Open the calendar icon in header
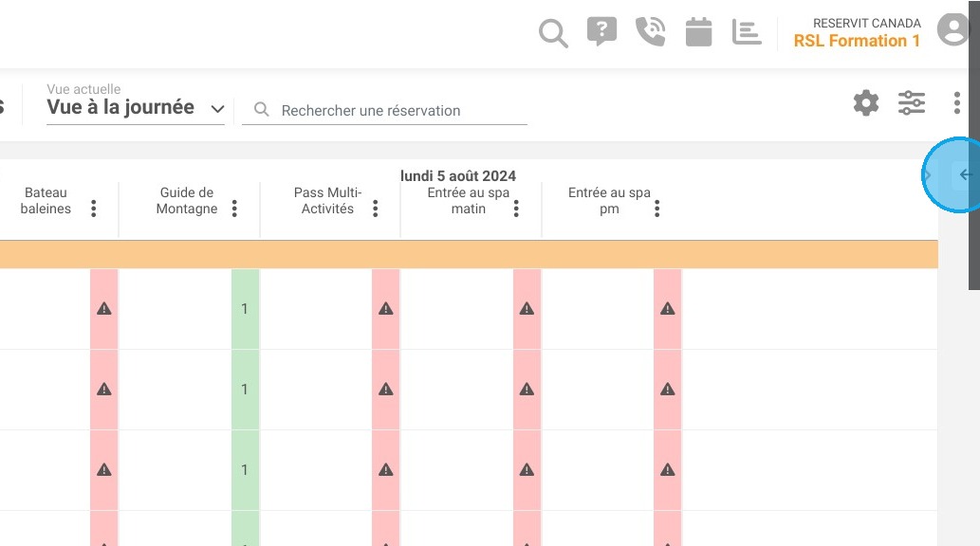 699,32
